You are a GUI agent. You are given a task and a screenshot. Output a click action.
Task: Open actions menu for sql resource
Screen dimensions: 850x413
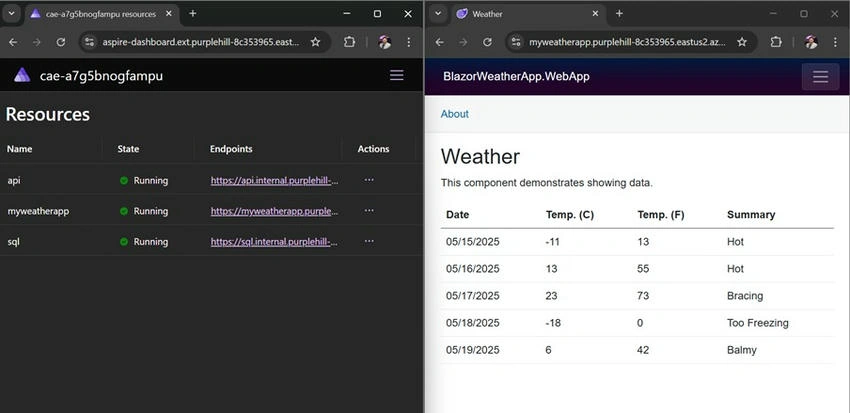(369, 242)
